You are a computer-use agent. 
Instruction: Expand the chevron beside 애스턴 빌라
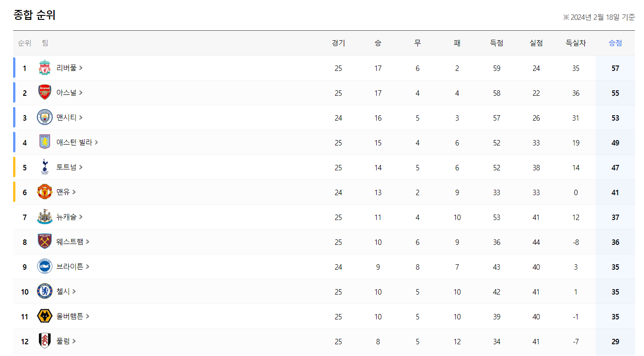[96, 142]
